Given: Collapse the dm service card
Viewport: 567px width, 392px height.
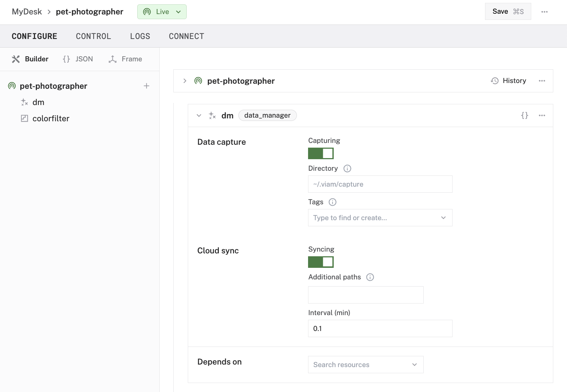Looking at the screenshot, I should (x=199, y=116).
